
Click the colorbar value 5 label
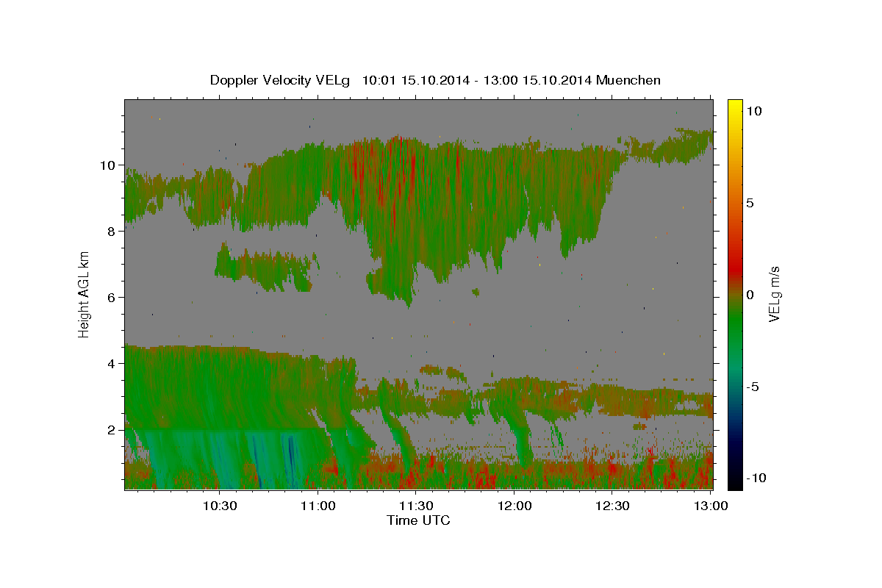click(x=750, y=203)
